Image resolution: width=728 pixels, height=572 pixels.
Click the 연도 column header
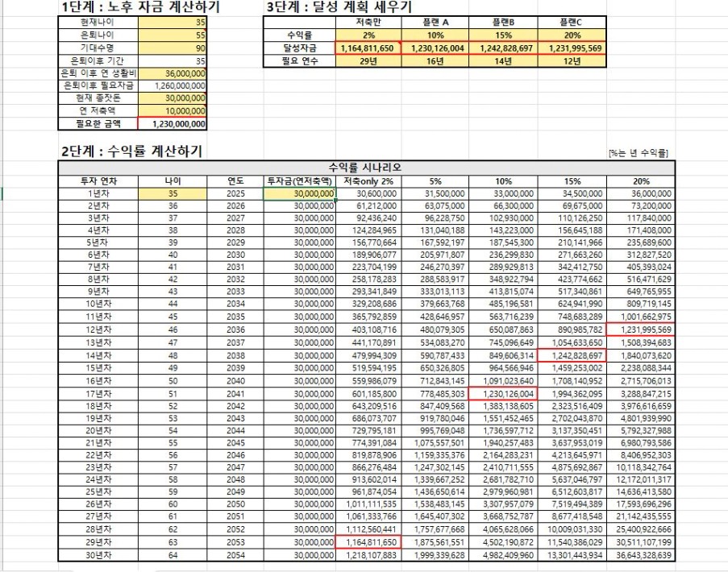[x=235, y=181]
